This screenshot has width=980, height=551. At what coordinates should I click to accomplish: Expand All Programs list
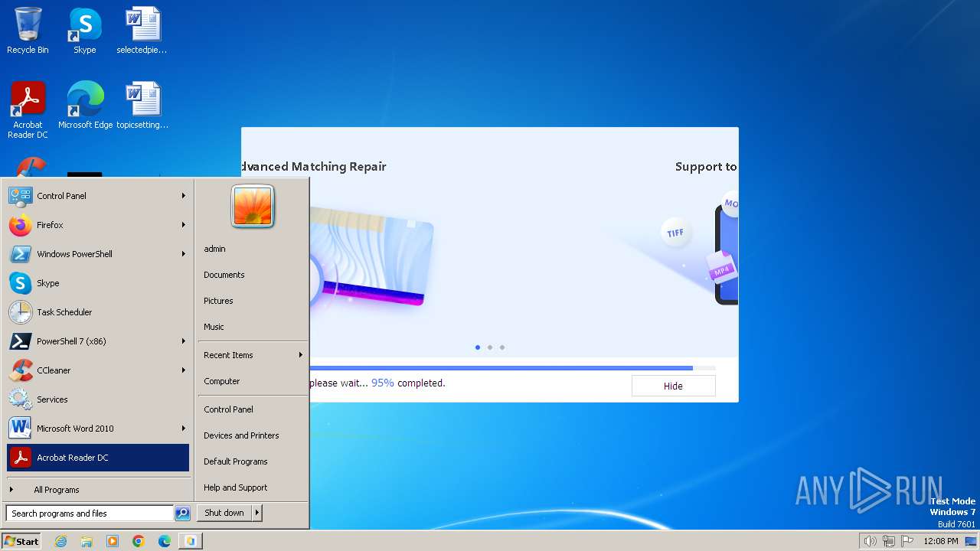97,490
